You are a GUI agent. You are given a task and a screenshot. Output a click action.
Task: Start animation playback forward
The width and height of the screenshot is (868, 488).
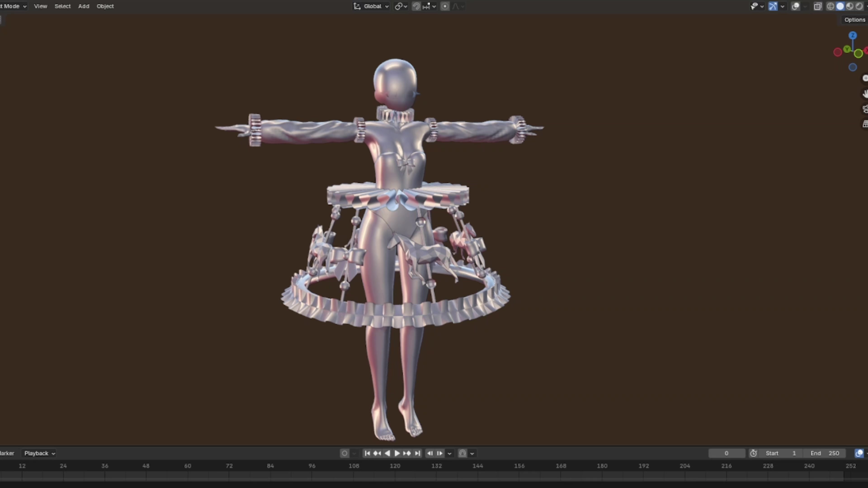click(x=397, y=453)
